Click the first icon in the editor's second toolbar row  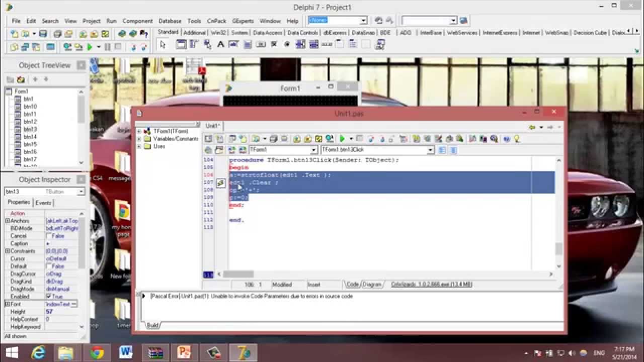point(208,150)
